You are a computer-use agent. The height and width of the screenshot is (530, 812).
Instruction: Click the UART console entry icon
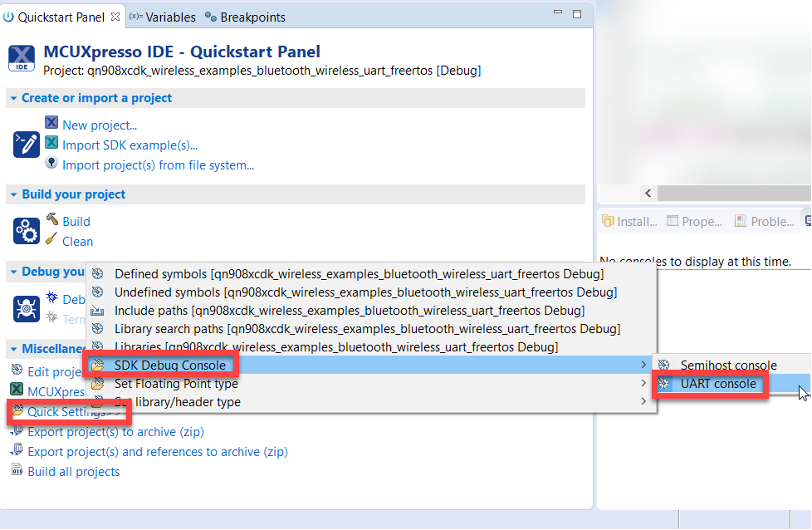(x=664, y=384)
